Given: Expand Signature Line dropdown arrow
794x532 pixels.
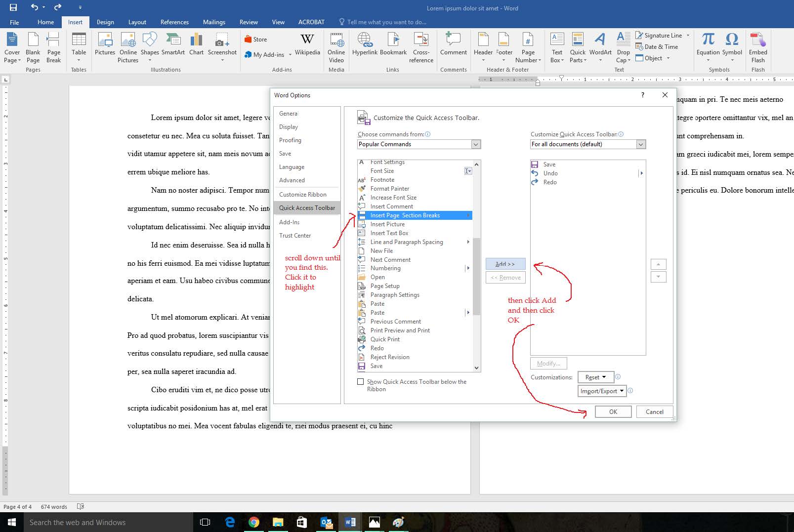Looking at the screenshot, I should click(x=688, y=36).
